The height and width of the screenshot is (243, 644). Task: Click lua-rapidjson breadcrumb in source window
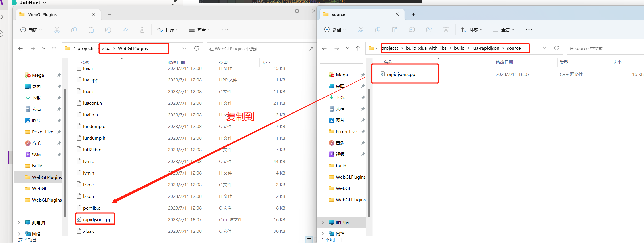pos(486,48)
